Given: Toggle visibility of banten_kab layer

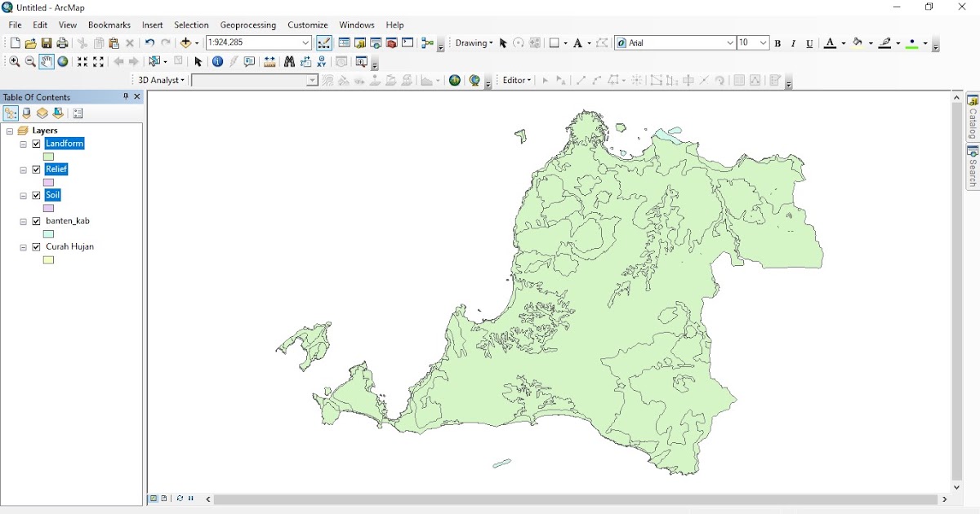Looking at the screenshot, I should tap(37, 220).
